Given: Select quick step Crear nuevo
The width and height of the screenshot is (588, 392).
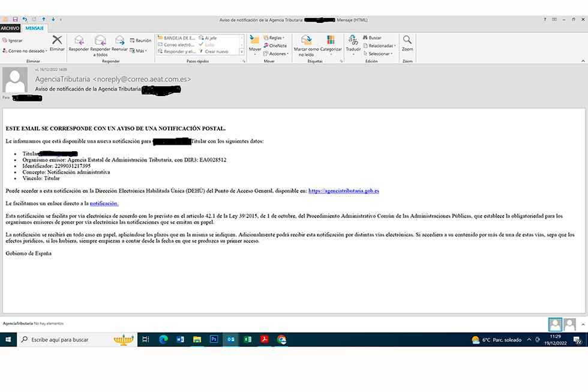Looking at the screenshot, I should tap(214, 52).
